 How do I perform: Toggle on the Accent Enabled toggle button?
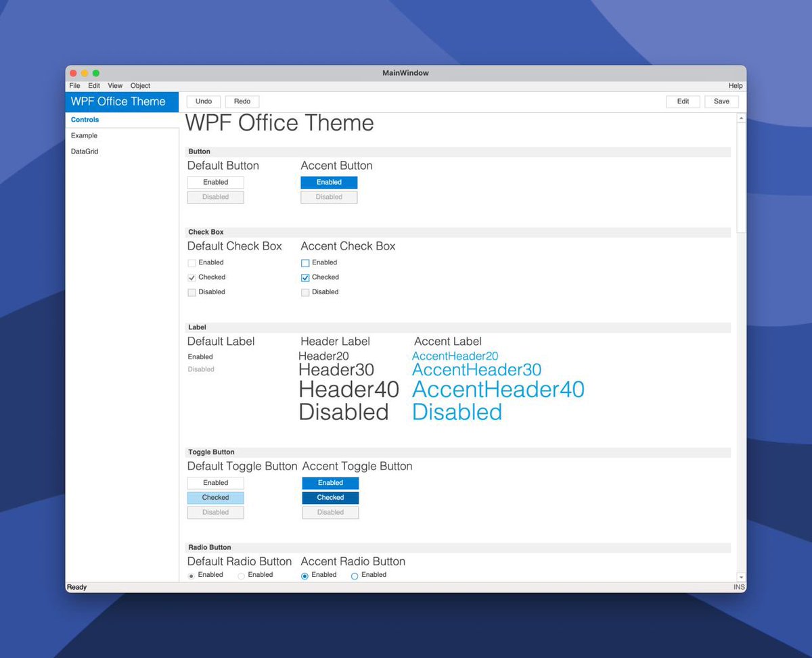[x=330, y=483]
